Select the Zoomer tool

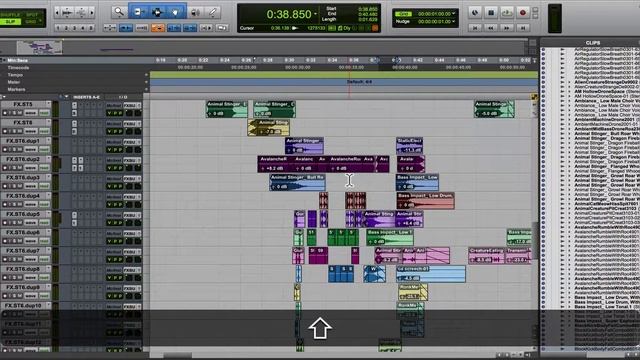119,12
